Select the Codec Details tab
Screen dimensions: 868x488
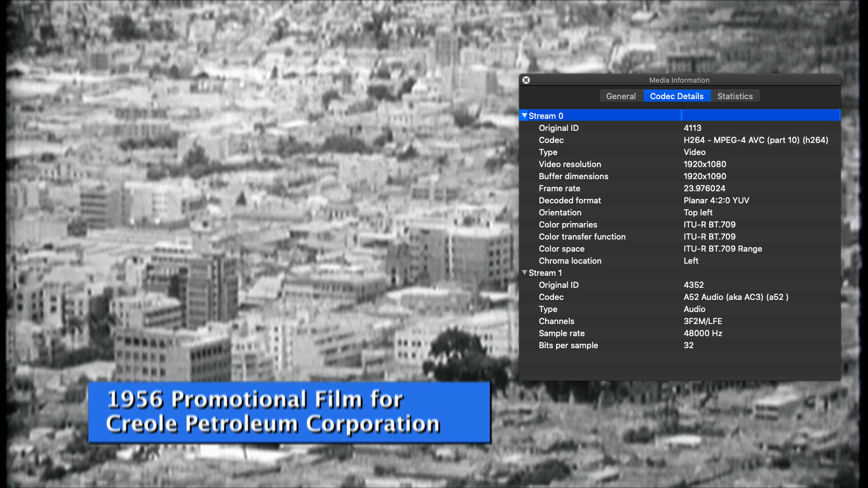tap(677, 96)
